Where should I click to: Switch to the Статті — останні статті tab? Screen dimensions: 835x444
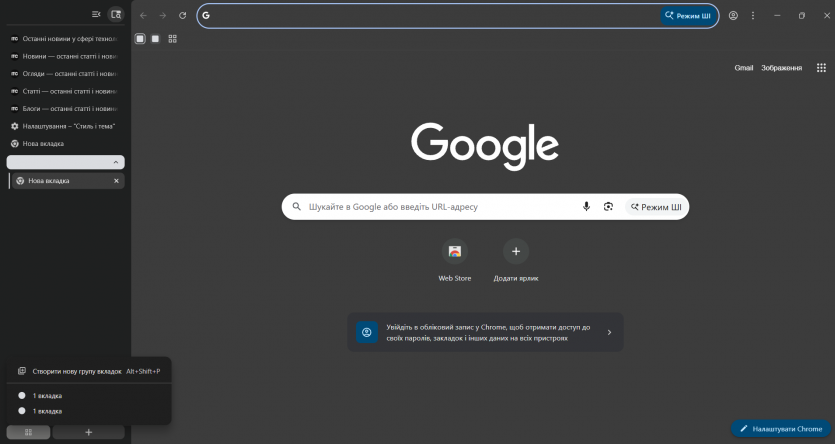[x=64, y=92]
